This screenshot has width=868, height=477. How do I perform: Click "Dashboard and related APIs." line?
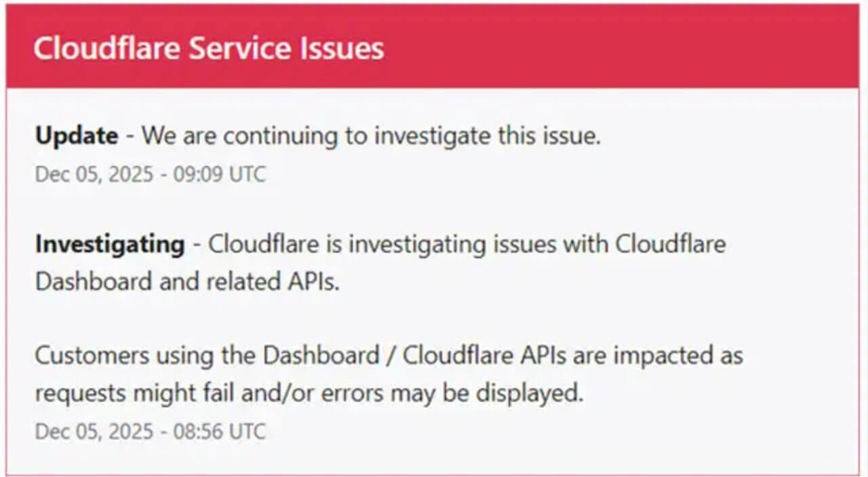[187, 282]
